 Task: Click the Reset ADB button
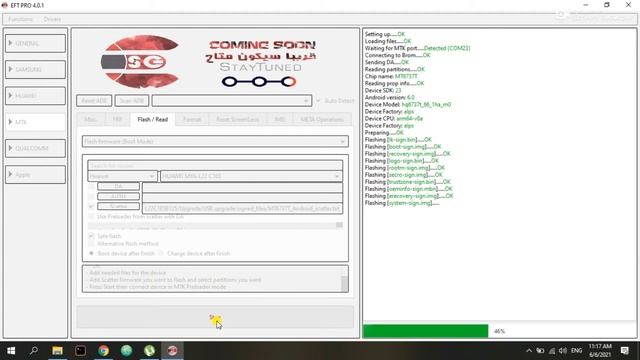[94, 100]
